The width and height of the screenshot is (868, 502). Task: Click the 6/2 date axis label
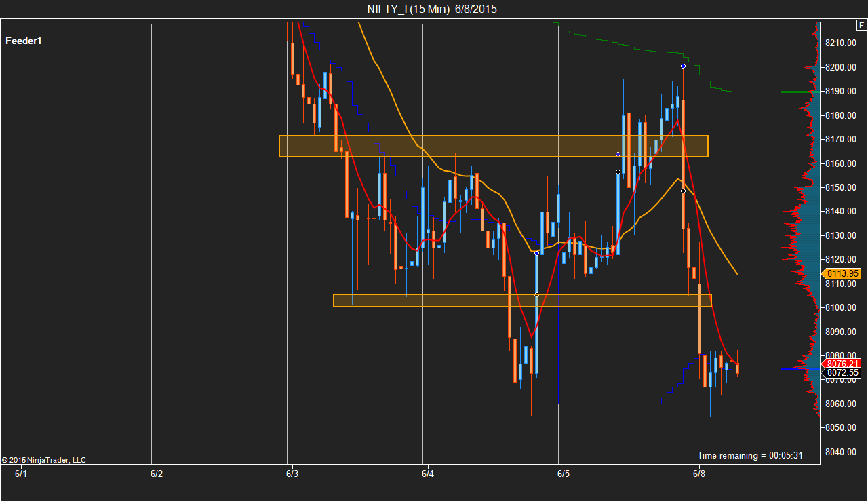pyautogui.click(x=157, y=474)
